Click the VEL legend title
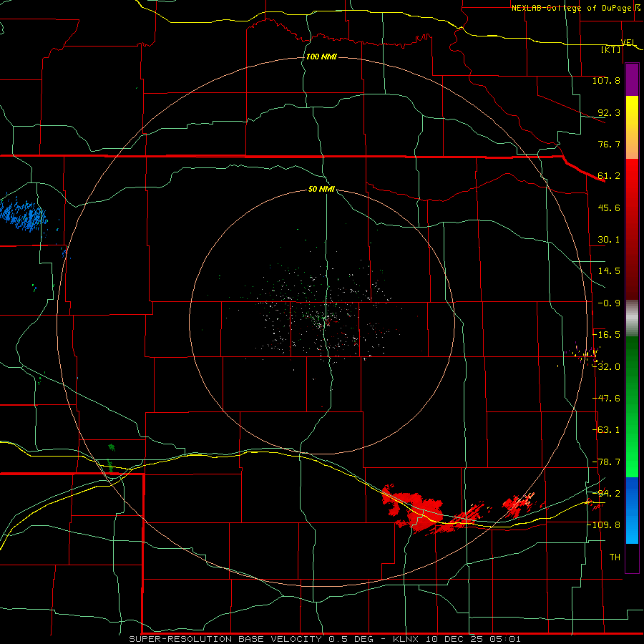Screen dimensions: 644x644 (x=628, y=42)
